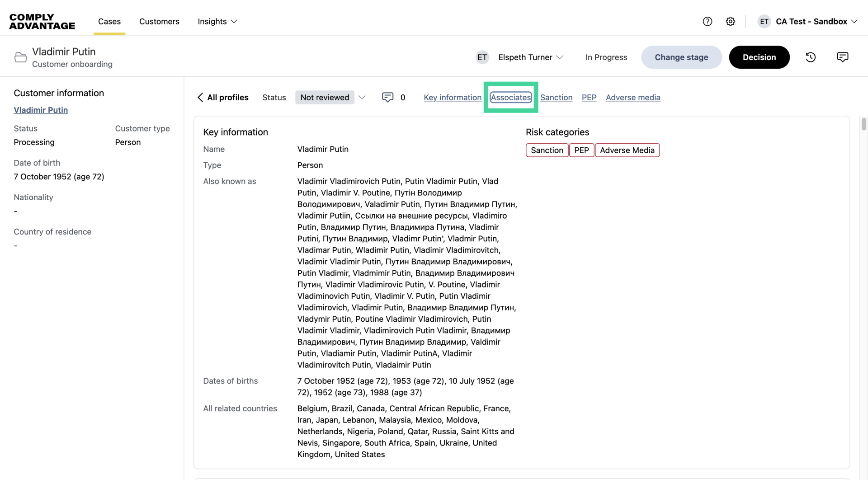Open the Vladimir Putin customer link
This screenshot has width=868, height=488.
point(41,110)
